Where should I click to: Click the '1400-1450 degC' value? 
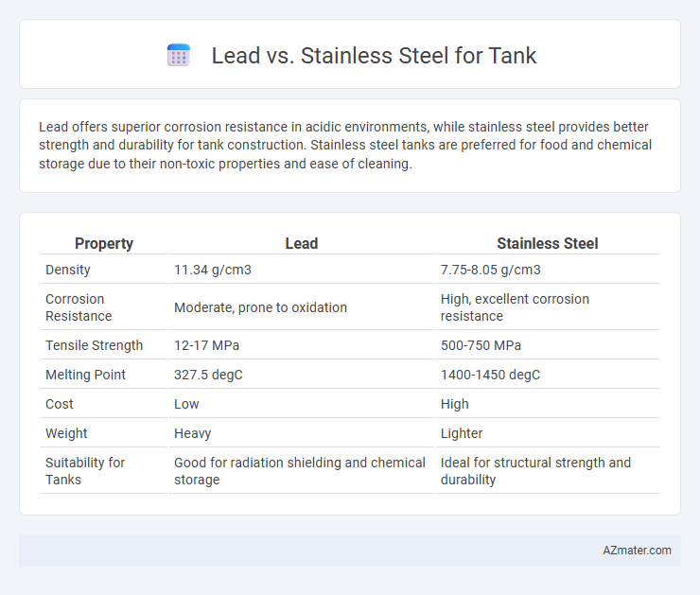[490, 375]
